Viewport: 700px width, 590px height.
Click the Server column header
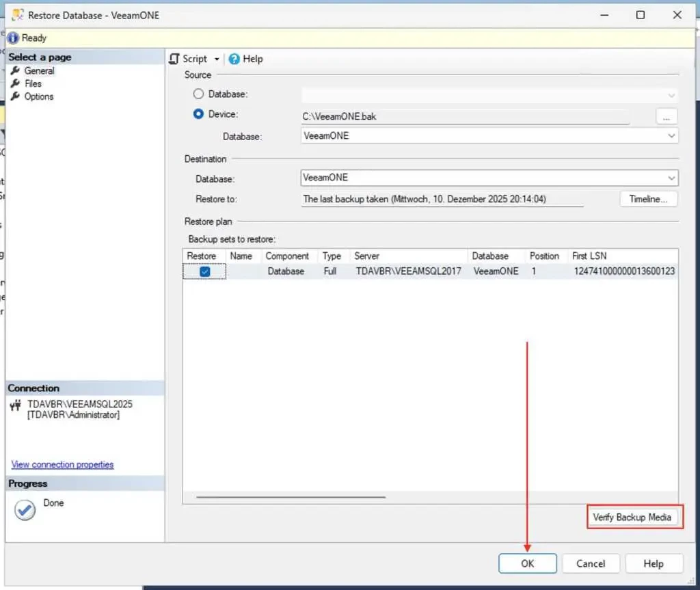409,256
